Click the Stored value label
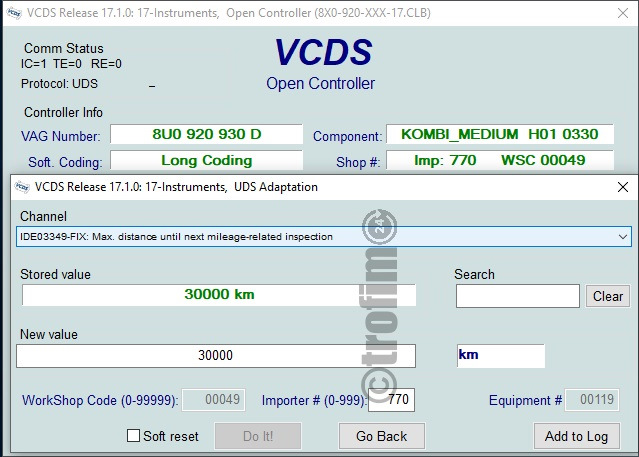This screenshot has height=457, width=639. [x=55, y=274]
